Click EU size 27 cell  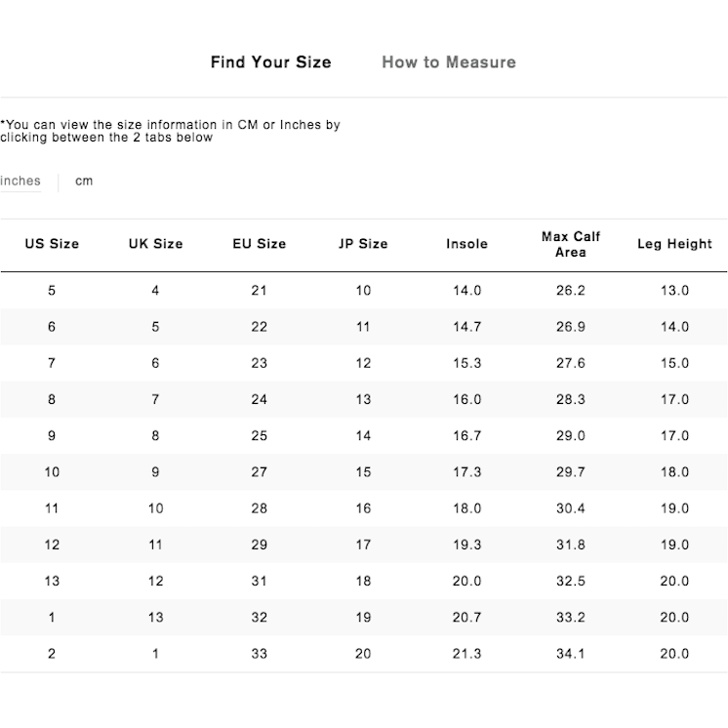[259, 472]
